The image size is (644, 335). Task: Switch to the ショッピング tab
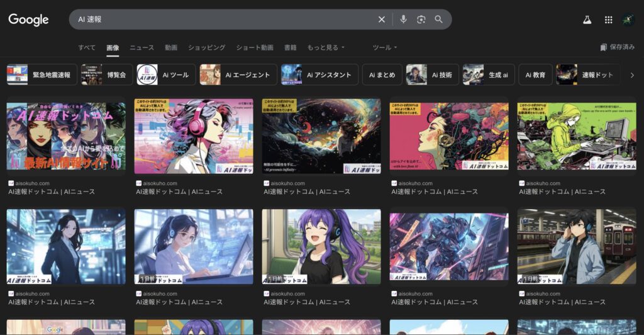pos(206,48)
